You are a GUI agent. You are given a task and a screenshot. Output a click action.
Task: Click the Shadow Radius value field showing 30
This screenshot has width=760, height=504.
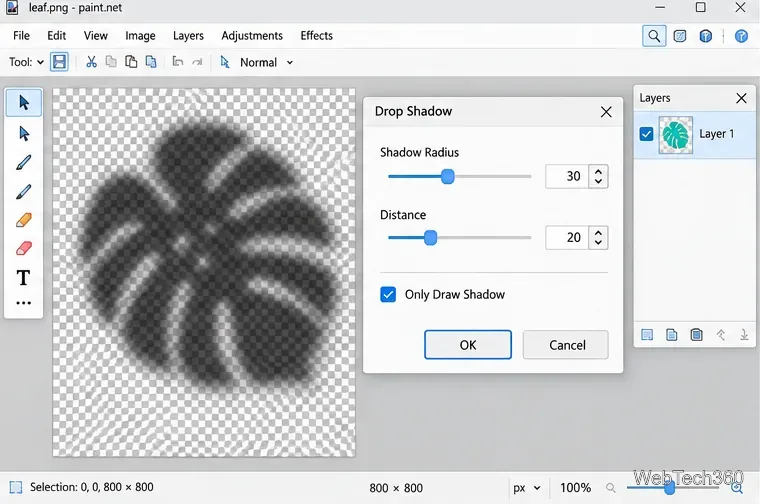(567, 176)
